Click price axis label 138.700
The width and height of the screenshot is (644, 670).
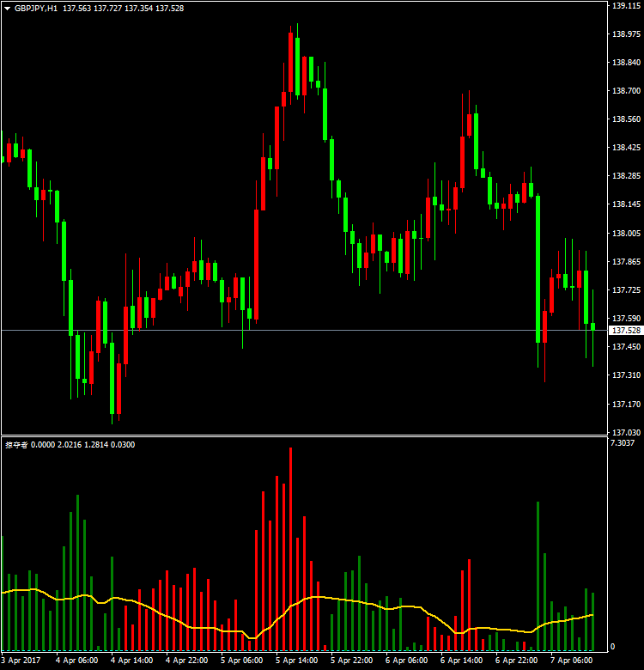coord(627,90)
